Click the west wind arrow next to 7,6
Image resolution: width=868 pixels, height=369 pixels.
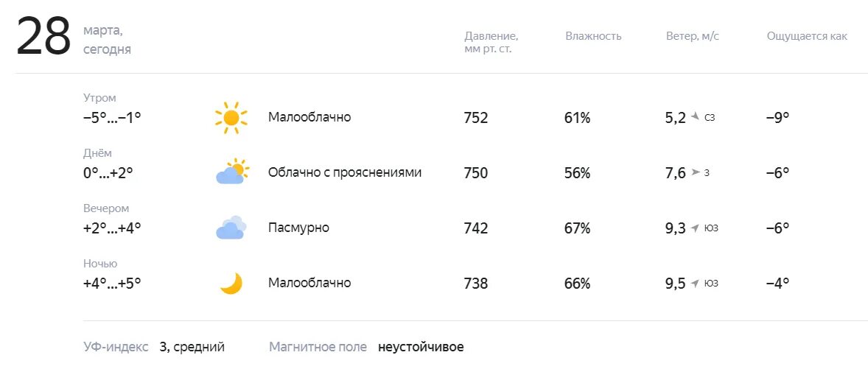pos(696,172)
